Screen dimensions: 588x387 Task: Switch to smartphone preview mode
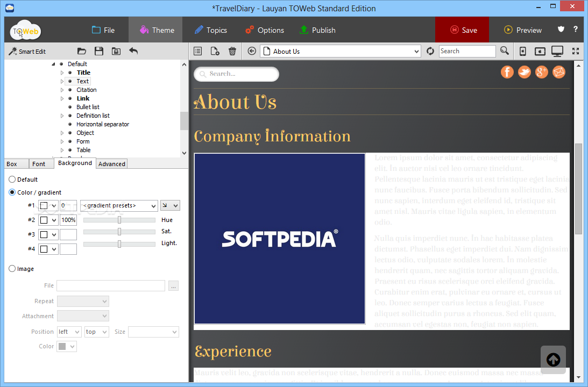point(523,51)
